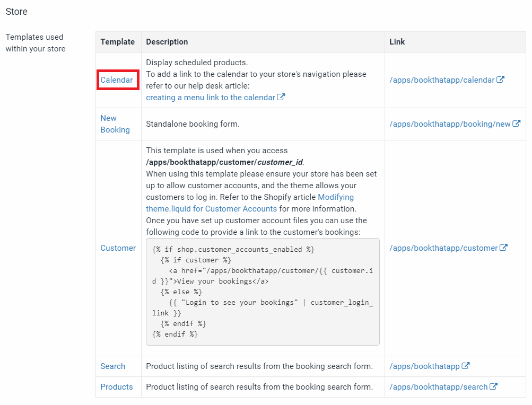This screenshot has height=405, width=532.
Task: Click Search row description text
Action: point(259,366)
